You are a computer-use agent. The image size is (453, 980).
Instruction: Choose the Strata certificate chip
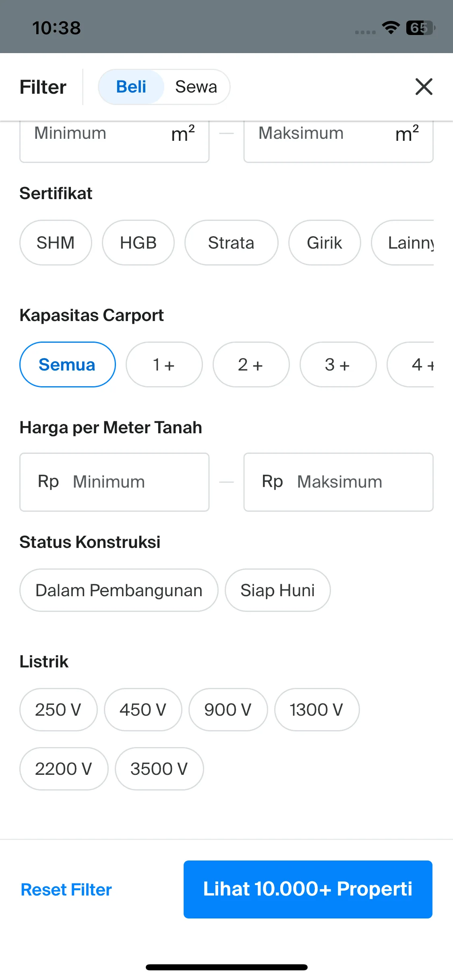(x=231, y=243)
